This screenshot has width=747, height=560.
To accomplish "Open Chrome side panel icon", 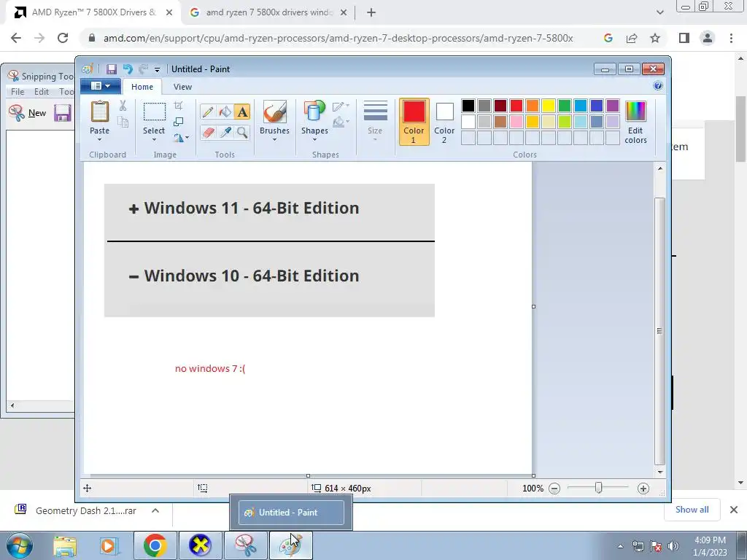I will pyautogui.click(x=684, y=38).
